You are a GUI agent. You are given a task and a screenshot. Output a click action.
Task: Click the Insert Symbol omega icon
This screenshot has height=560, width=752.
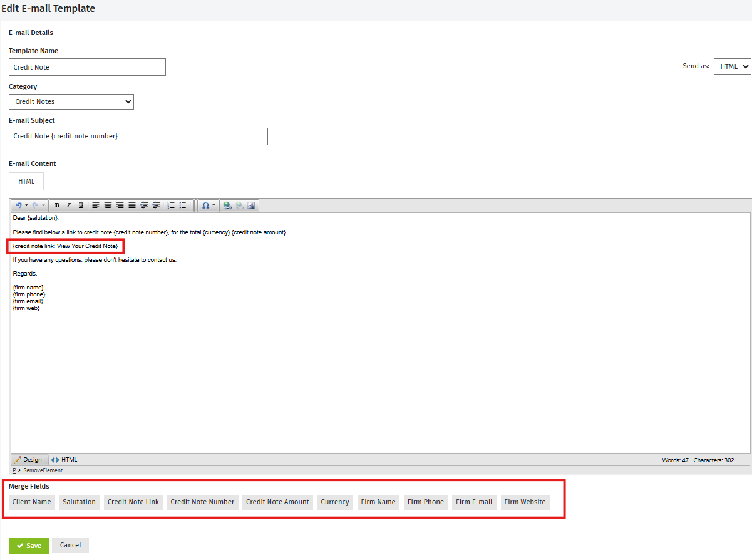tap(205, 205)
